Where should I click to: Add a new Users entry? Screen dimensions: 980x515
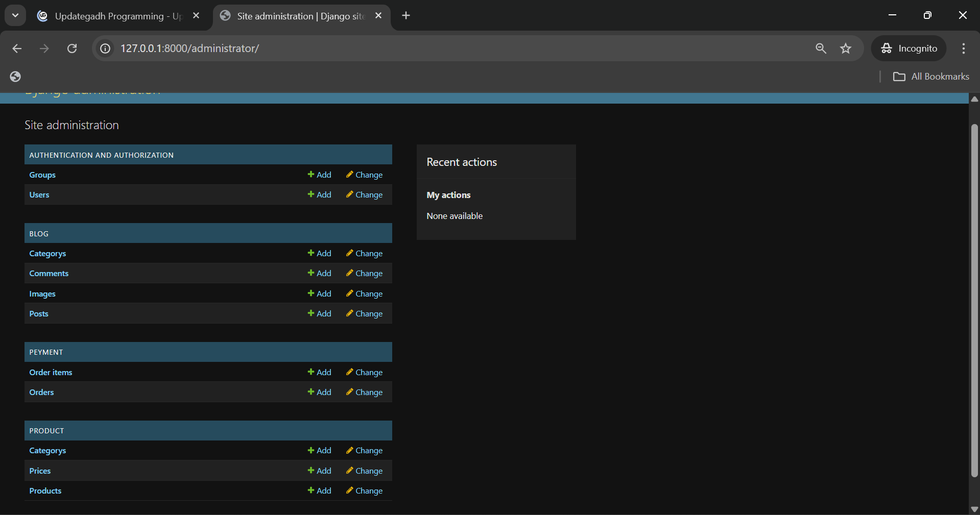point(319,195)
